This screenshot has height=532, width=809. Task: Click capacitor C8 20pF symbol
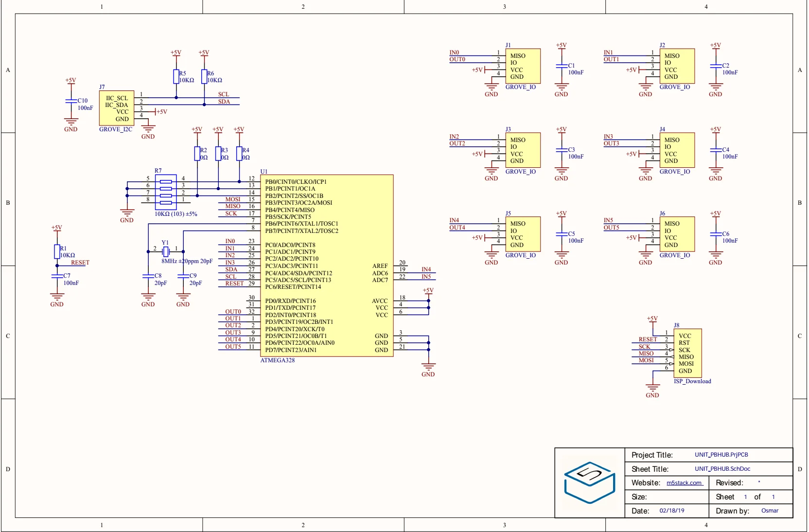(x=148, y=276)
